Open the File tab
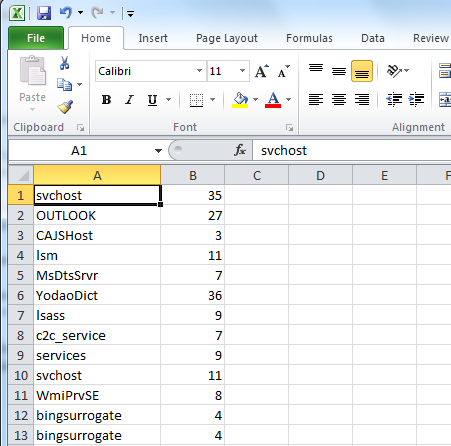The width and height of the screenshot is (451, 446). pyautogui.click(x=36, y=38)
